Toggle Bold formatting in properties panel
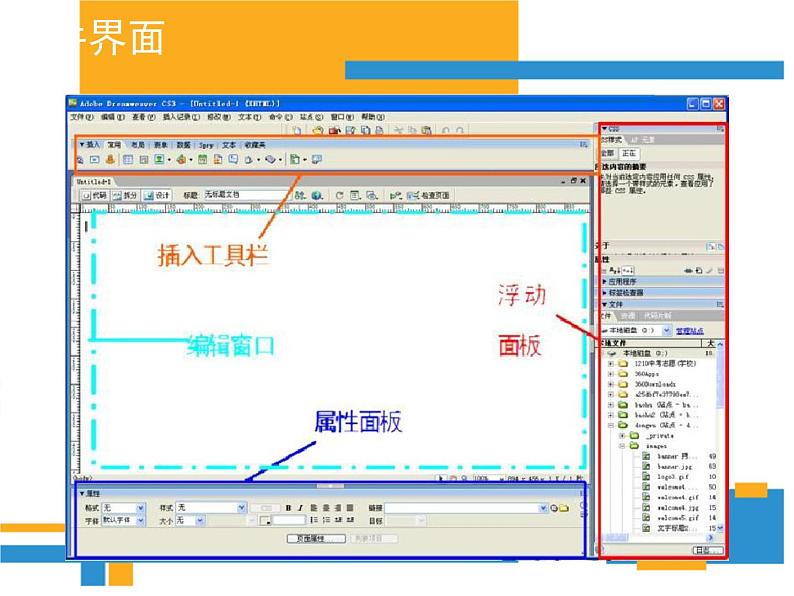The width and height of the screenshot is (794, 596). click(x=288, y=508)
